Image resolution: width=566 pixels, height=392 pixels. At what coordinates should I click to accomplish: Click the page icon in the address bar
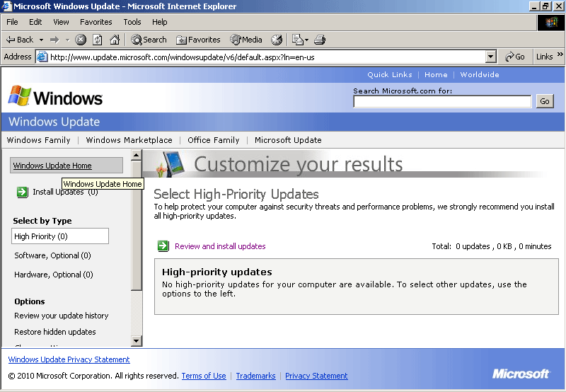[42, 57]
